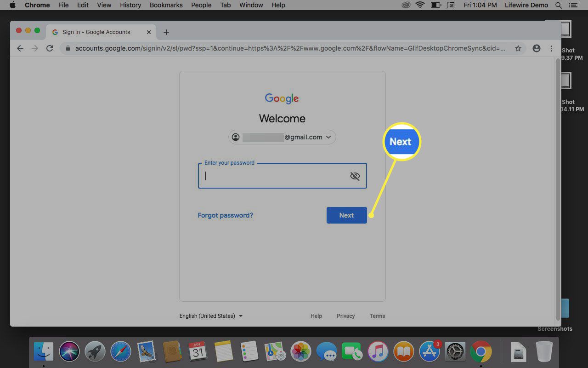The image size is (588, 368).
Task: Click the battery status icon
Action: coord(435,5)
